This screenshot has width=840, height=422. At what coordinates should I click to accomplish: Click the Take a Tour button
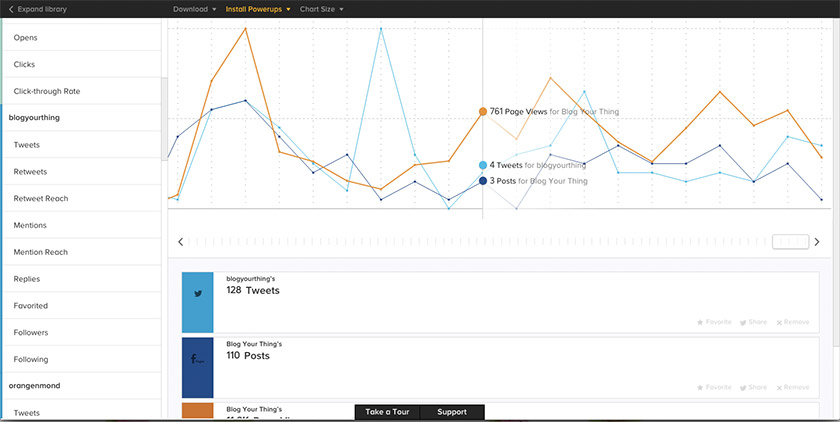click(387, 412)
